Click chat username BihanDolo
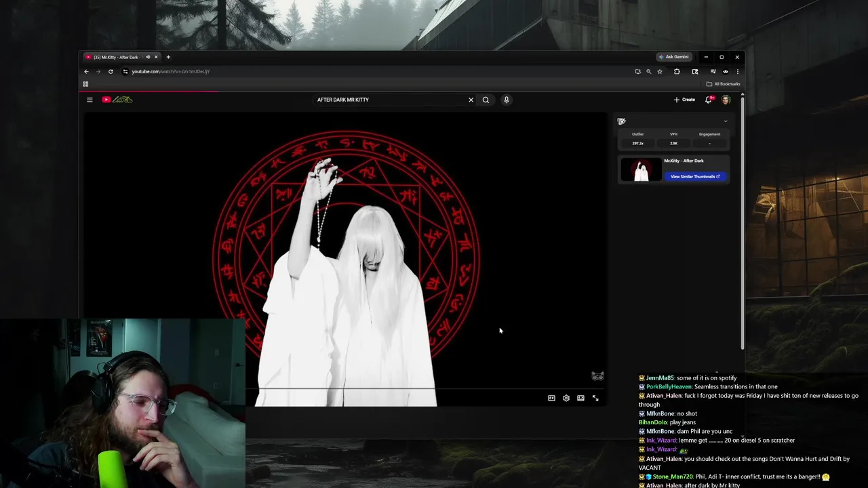Image resolution: width=868 pixels, height=488 pixels. [653, 422]
